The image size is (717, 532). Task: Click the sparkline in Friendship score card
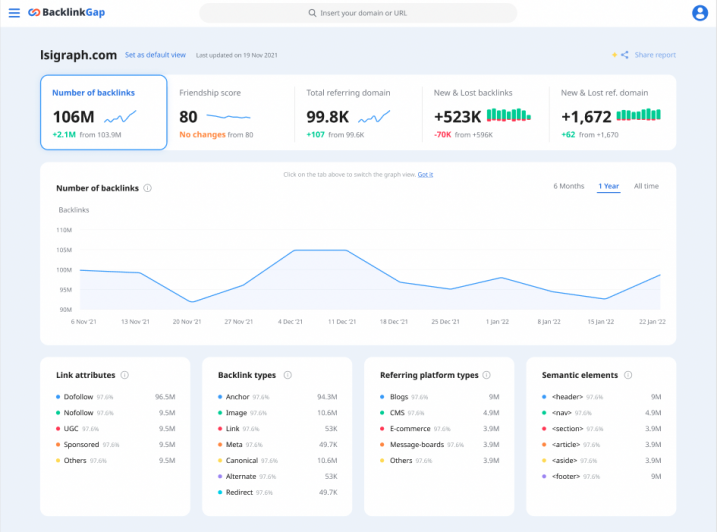tap(228, 117)
